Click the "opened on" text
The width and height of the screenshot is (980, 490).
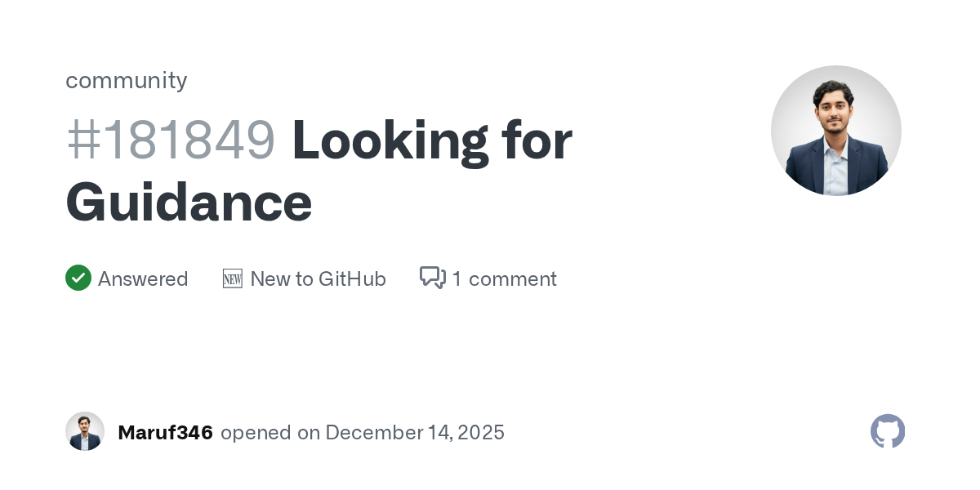[x=269, y=433]
